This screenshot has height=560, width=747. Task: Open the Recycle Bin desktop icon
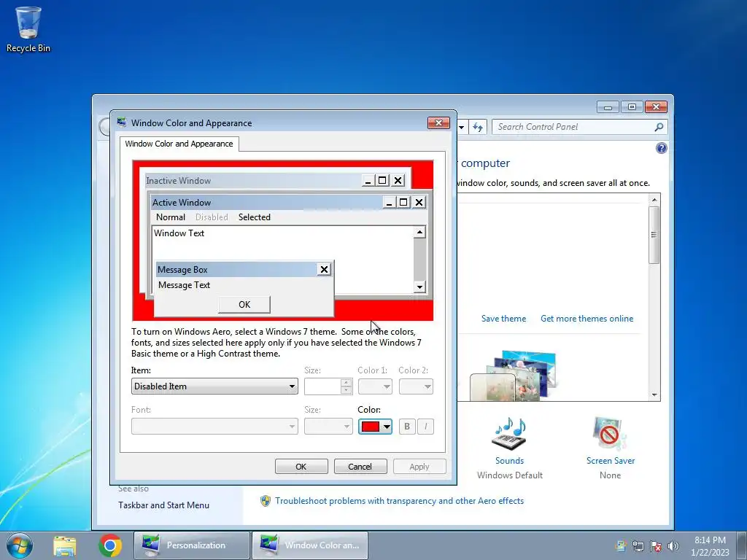(28, 29)
